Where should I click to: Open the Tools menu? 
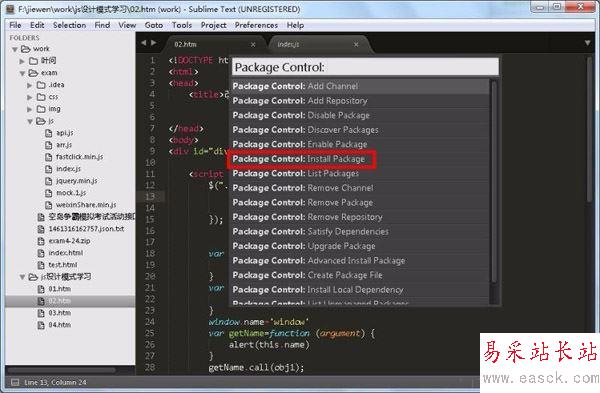[x=182, y=25]
